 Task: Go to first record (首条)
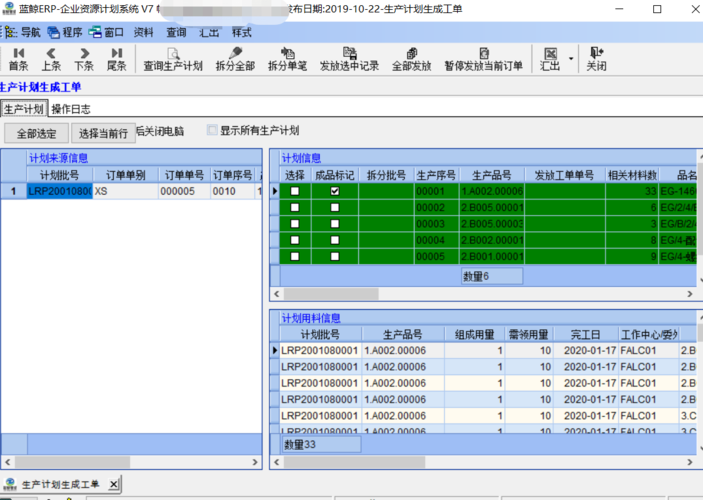(x=18, y=59)
